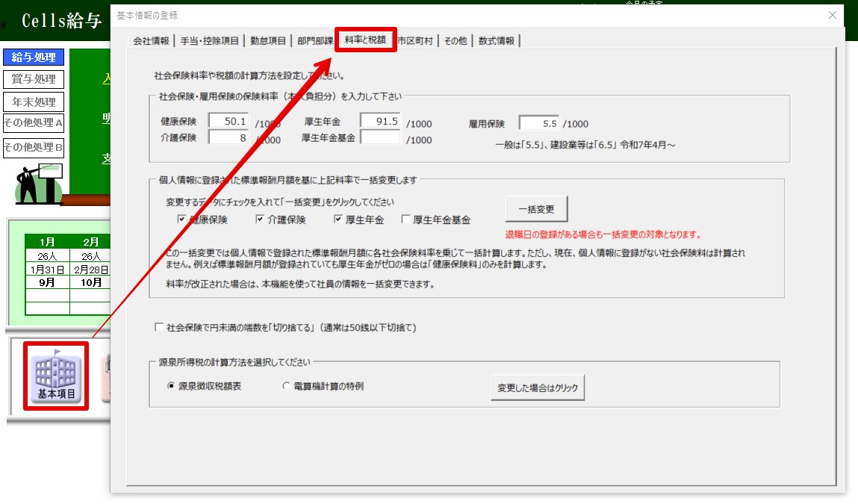Check the 円未満の端数を切り捨てる option
This screenshot has height=504, width=858.
pos(158,327)
